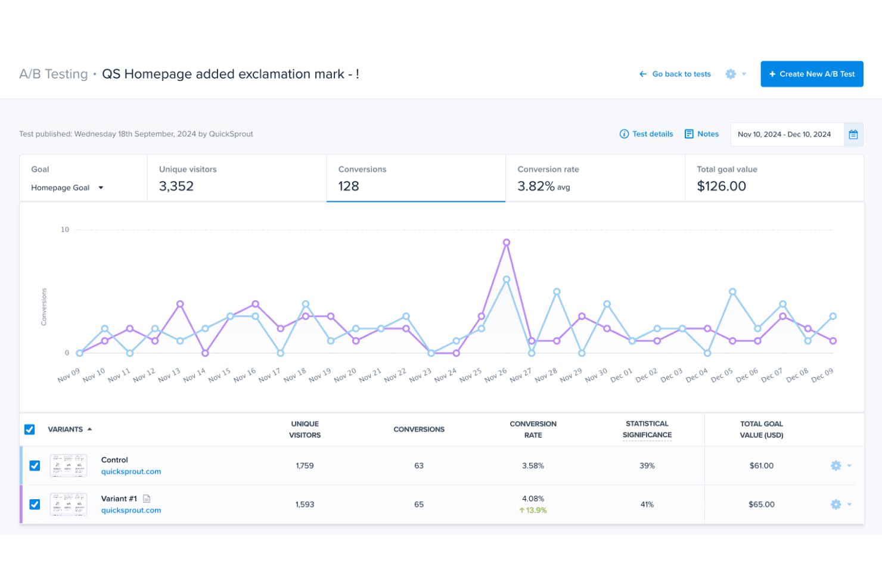Image resolution: width=882 pixels, height=588 pixels.
Task: Click the back arrow icon beside Go back to tests
Action: [643, 74]
